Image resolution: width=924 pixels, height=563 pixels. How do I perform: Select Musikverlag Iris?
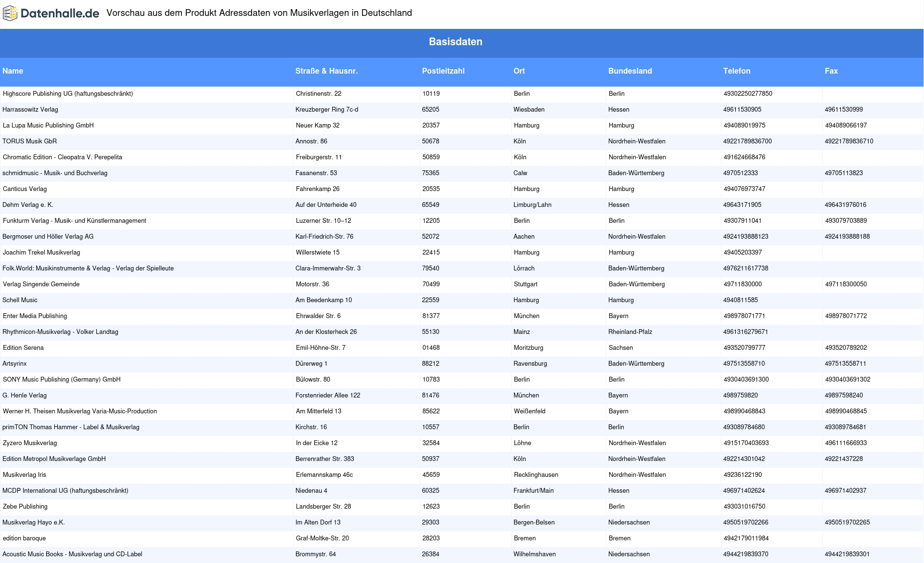pos(25,475)
